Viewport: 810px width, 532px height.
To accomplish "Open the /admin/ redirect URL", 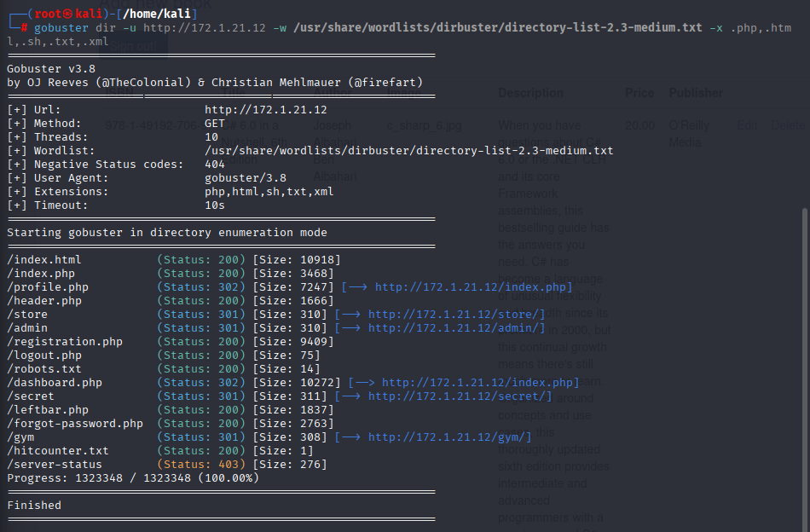I will (x=456, y=328).
